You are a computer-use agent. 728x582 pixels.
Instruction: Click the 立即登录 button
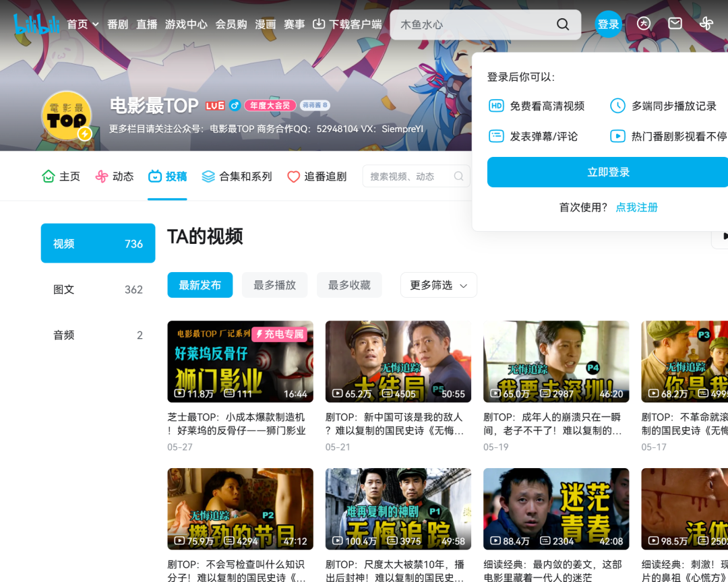point(608,172)
